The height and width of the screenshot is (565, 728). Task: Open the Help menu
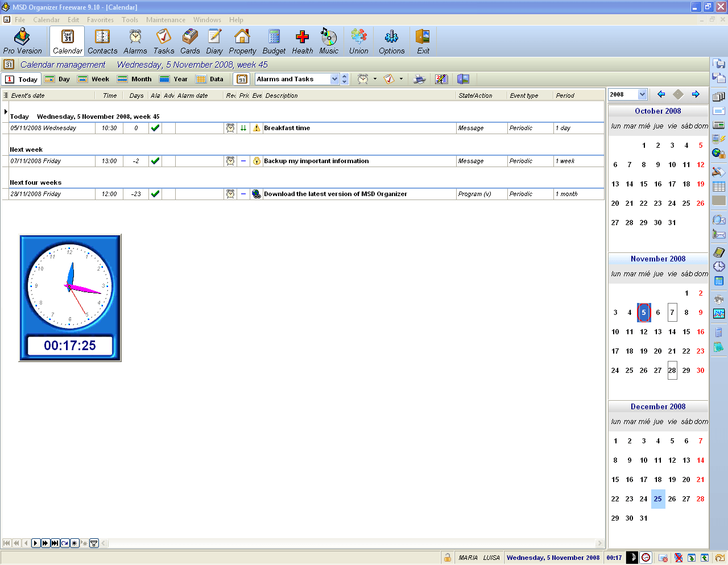(x=236, y=19)
